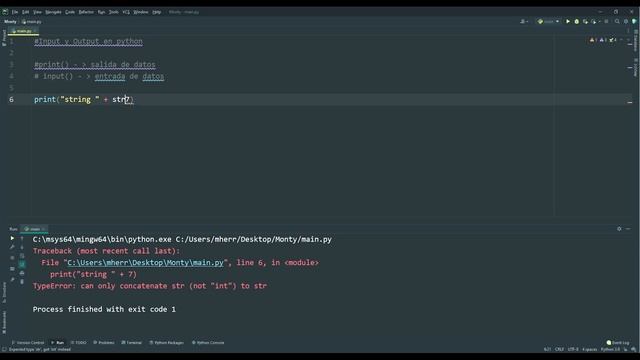Click the Python interpreter status bar entry
This screenshot has height=360, width=640.
click(x=610, y=349)
